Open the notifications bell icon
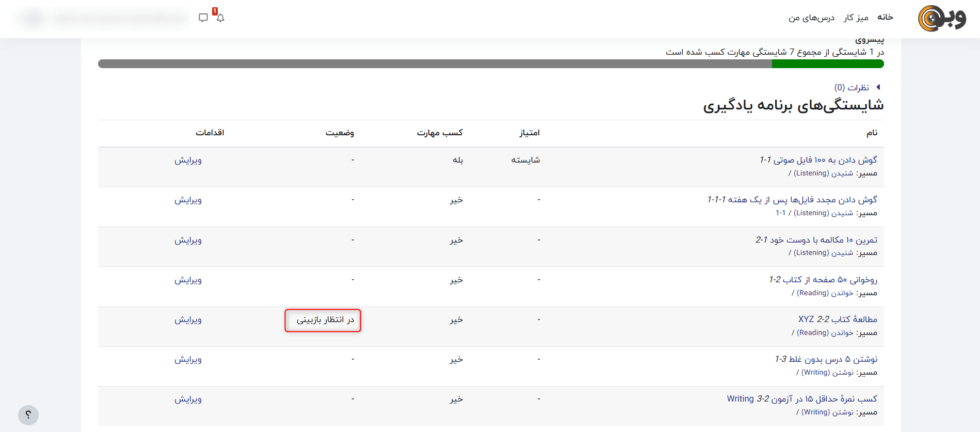 220,18
